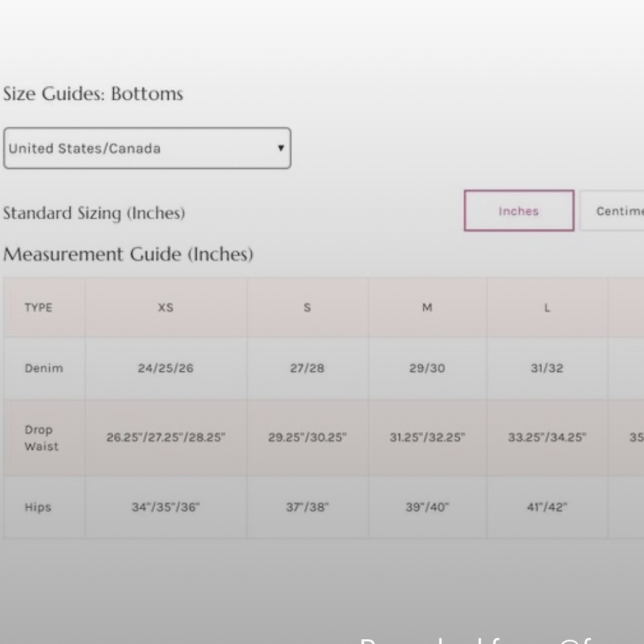
Task: Click the 33.25"/34.25" drop waist cell
Action: pyautogui.click(x=547, y=437)
